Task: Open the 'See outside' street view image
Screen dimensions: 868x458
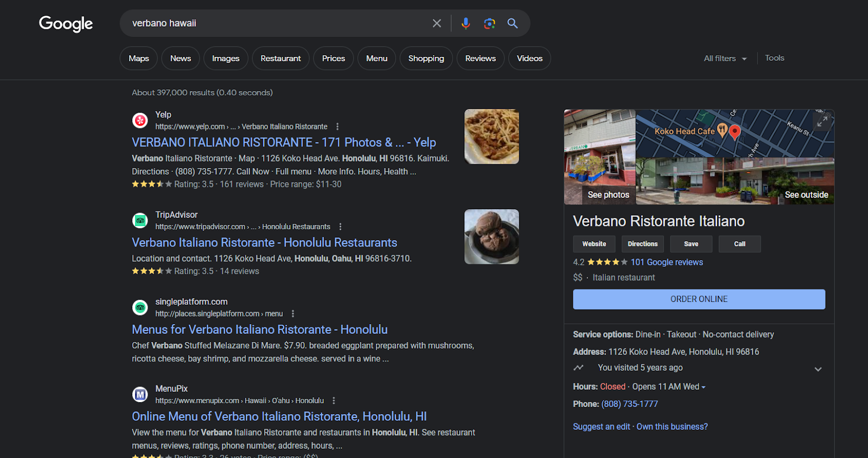Action: tap(735, 181)
